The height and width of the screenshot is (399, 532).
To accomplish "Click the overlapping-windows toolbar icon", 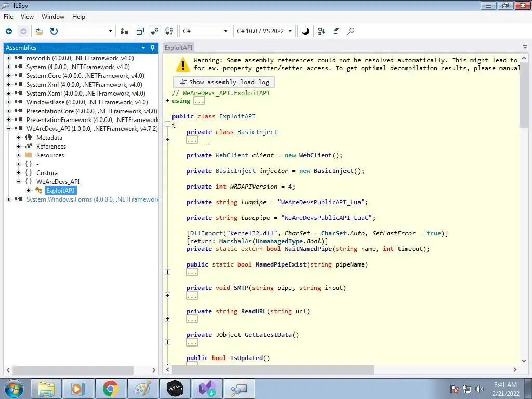I will [140, 31].
